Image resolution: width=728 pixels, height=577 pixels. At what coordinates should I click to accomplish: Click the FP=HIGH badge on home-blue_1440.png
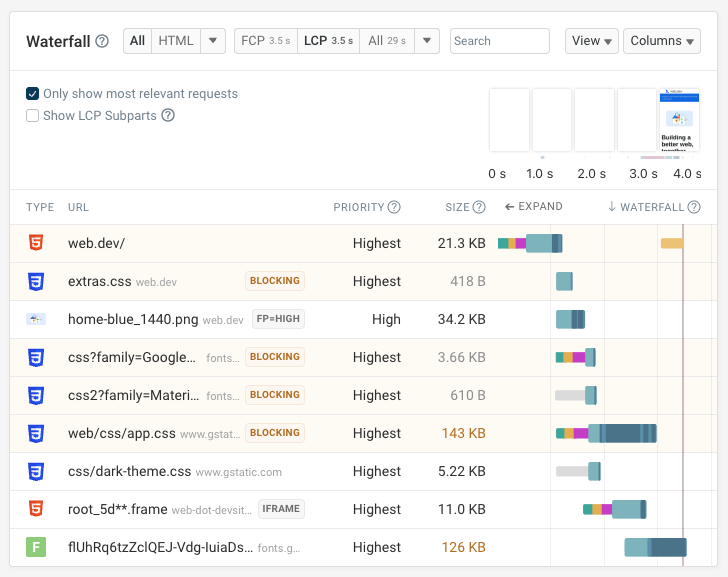[x=278, y=319]
